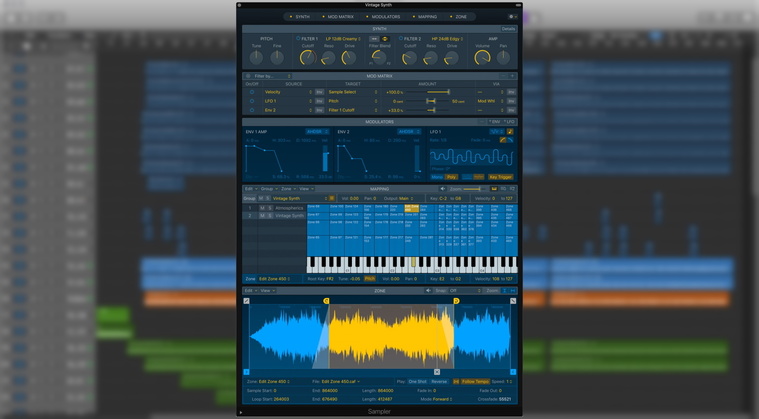Viewport: 759px width, 419px height.
Task: Switch to the MAPPING pane tab
Action: 425,16
